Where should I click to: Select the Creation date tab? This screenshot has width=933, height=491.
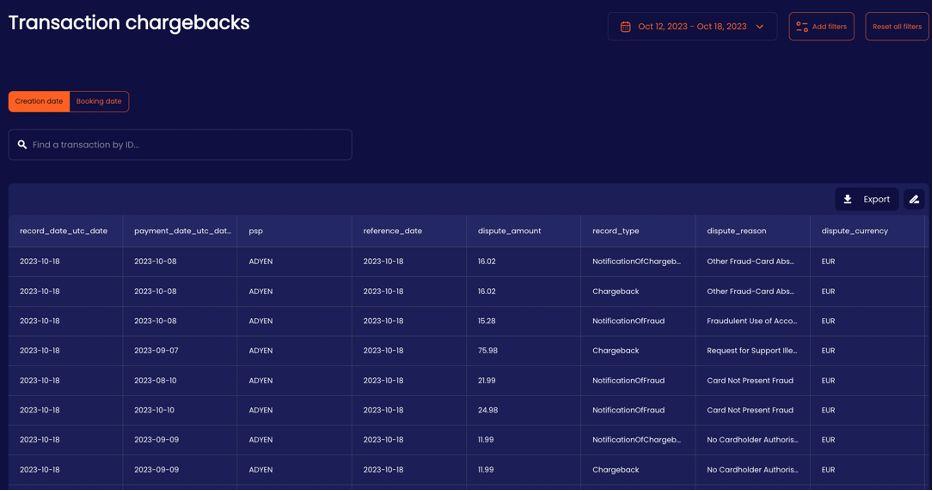39,101
